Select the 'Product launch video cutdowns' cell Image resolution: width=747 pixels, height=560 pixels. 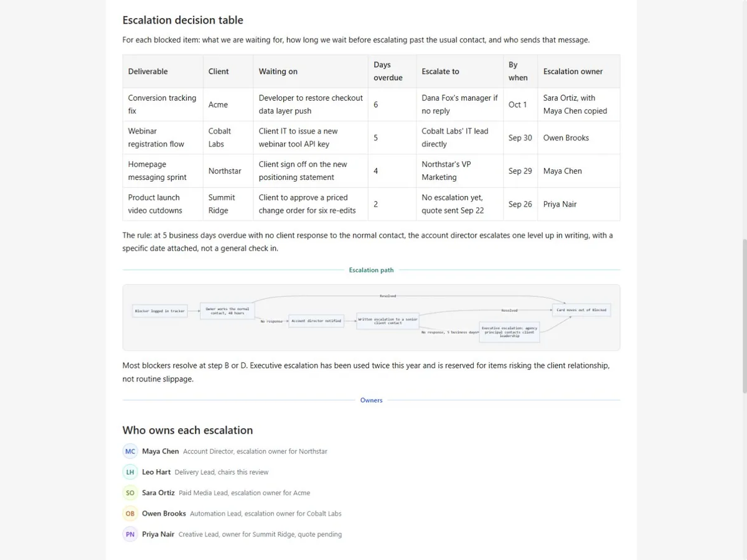(x=163, y=204)
